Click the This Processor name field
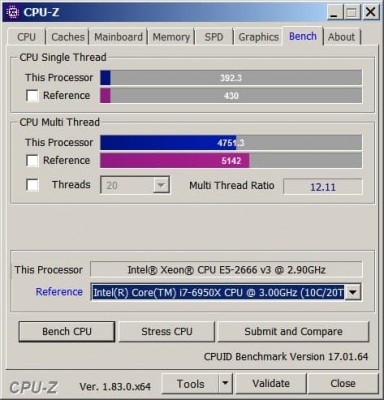The height and width of the screenshot is (400, 384). pyautogui.click(x=226, y=269)
